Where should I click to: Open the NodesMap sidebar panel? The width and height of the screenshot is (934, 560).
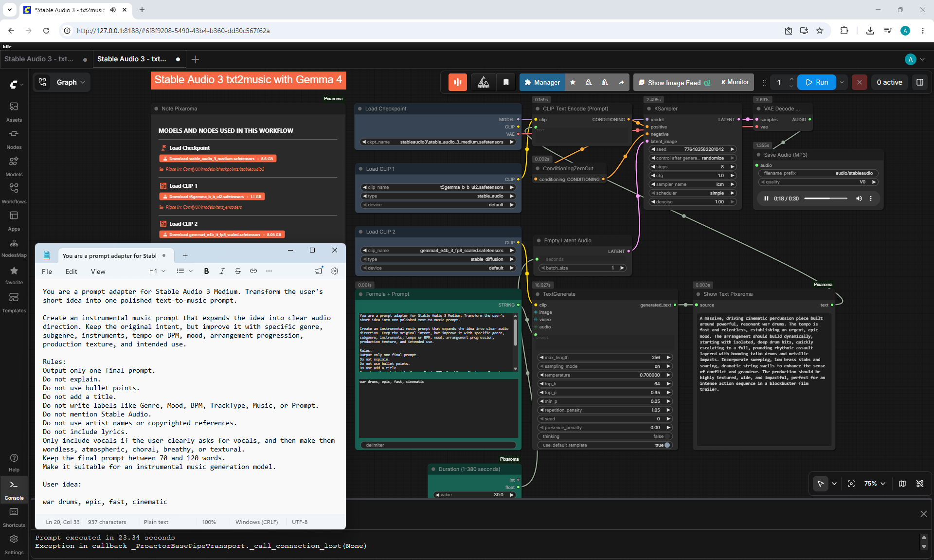(x=14, y=248)
